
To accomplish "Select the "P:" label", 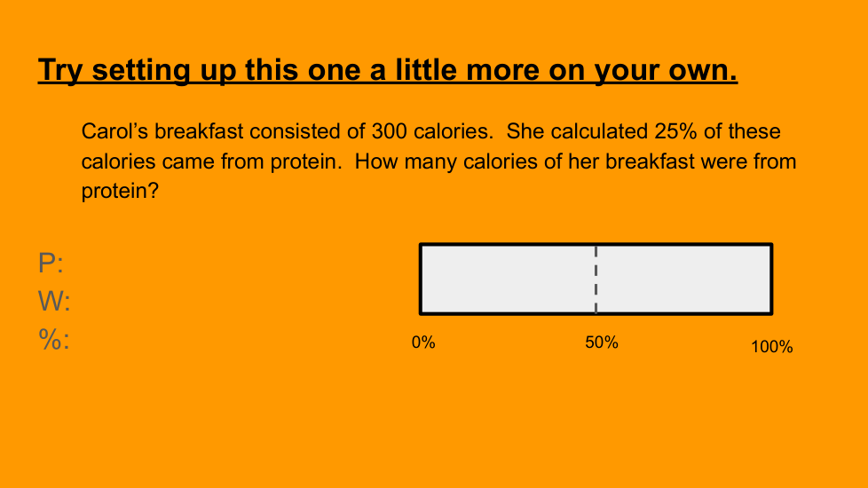I will (51, 264).
